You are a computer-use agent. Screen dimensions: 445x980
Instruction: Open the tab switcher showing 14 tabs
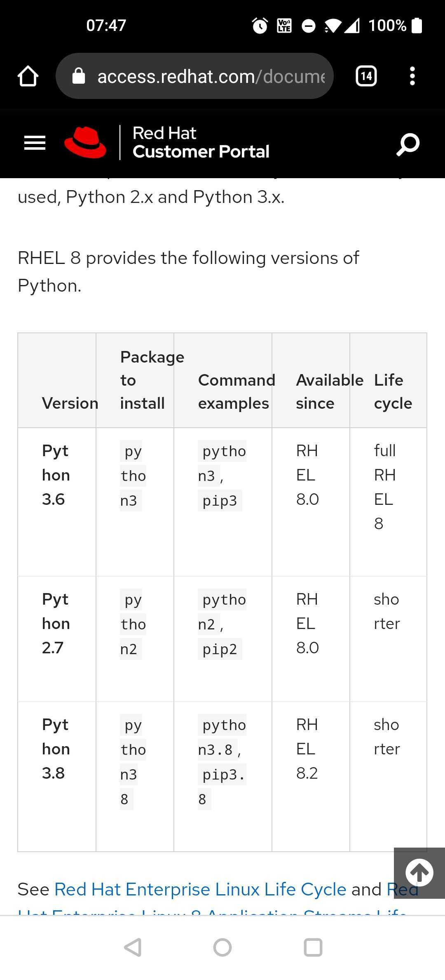pos(366,75)
